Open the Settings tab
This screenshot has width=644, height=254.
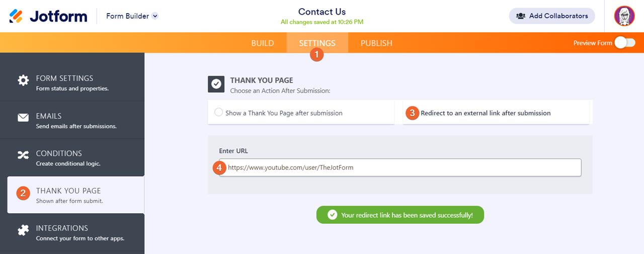[317, 43]
